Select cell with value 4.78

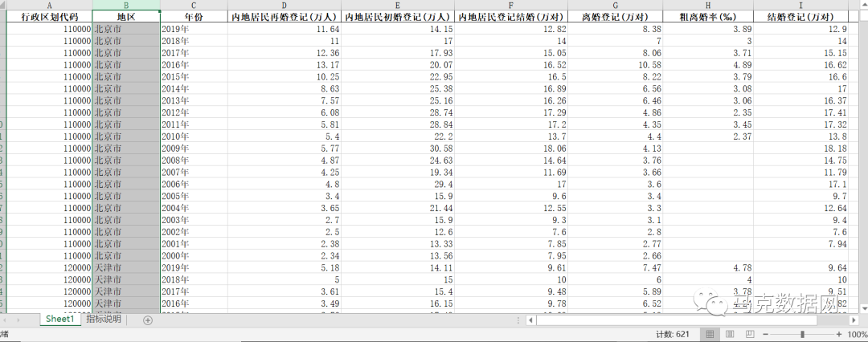point(708,268)
